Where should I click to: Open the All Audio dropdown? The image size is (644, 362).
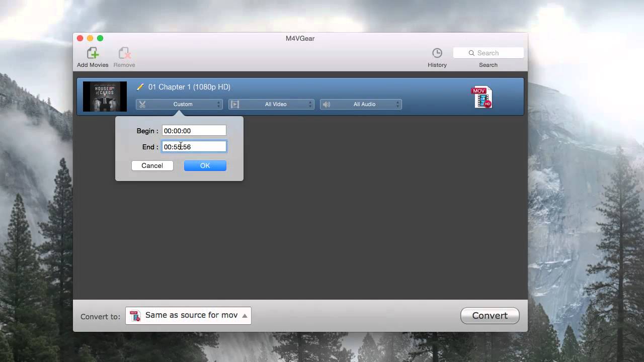point(361,104)
